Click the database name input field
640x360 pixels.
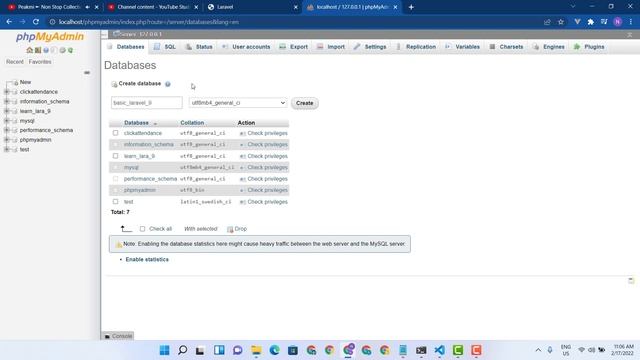pyautogui.click(x=147, y=103)
